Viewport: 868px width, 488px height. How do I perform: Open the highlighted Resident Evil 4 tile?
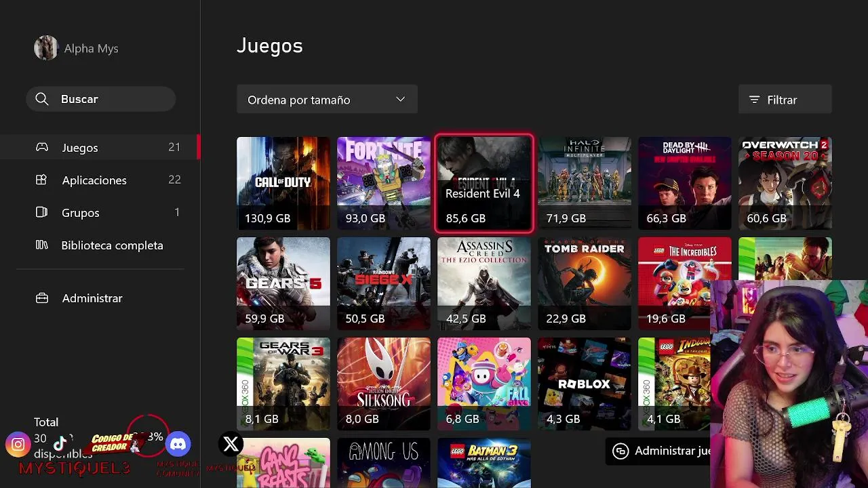coord(484,183)
